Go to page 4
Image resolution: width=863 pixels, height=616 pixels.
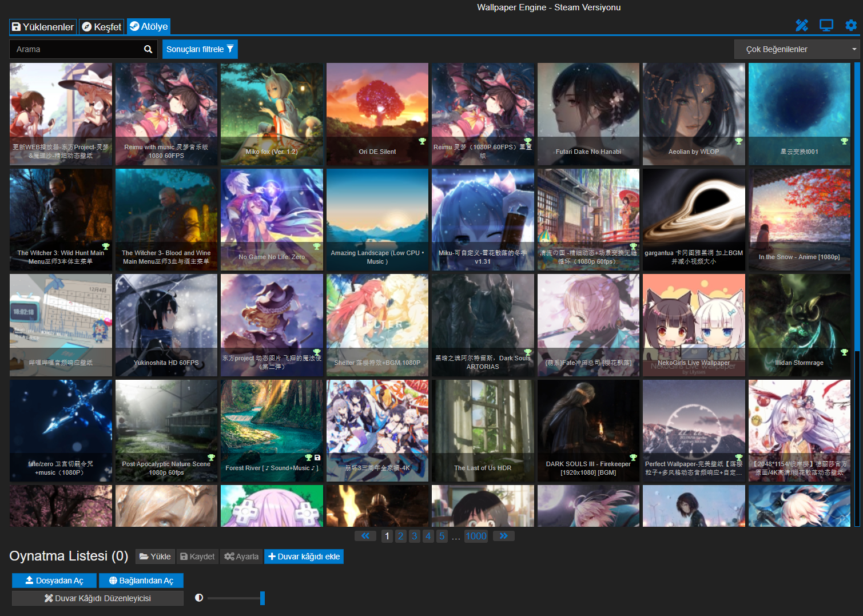point(428,536)
